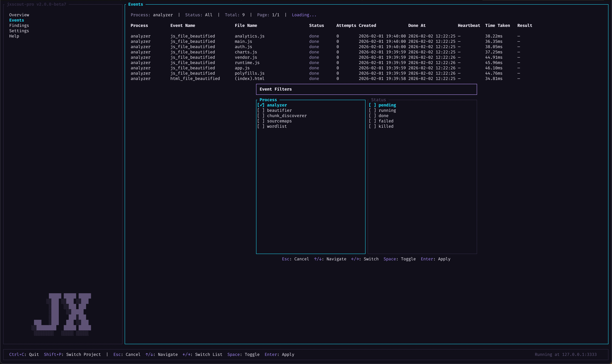Click the Time Taken column header
The width and height of the screenshot is (612, 364).
point(498,25)
